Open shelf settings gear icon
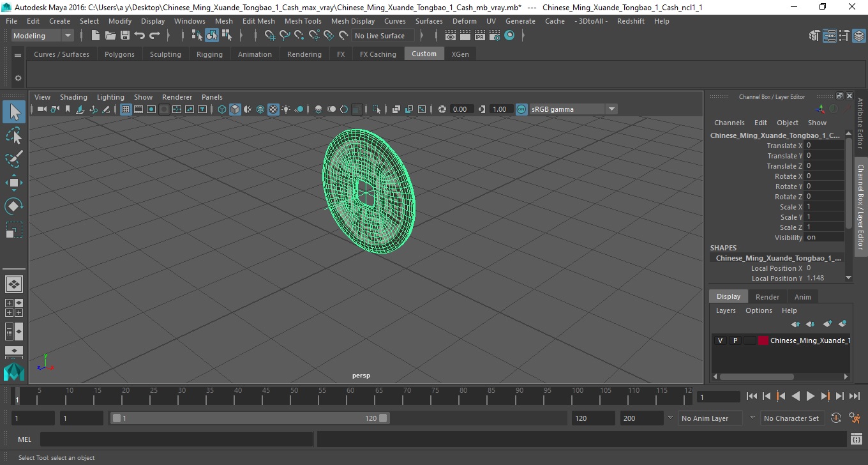 (x=18, y=78)
